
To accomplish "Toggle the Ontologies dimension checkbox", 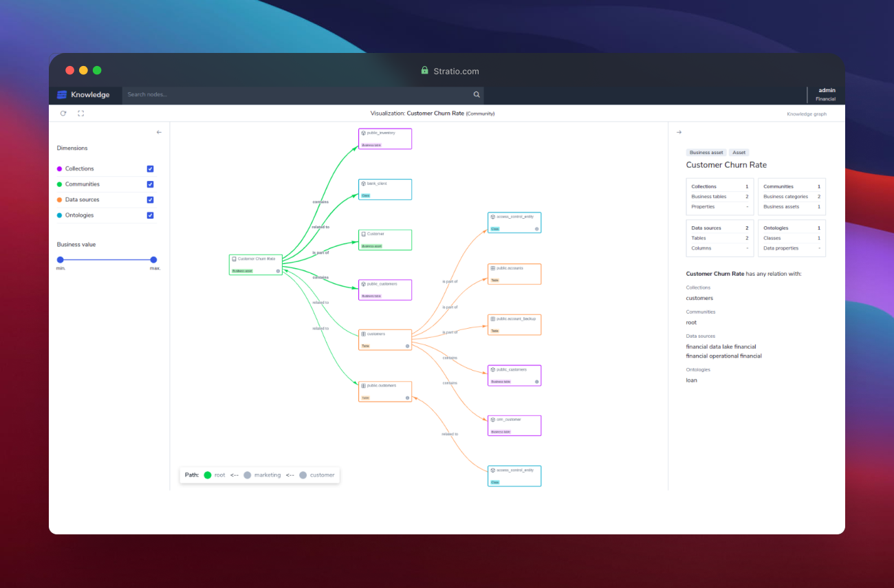I will [x=150, y=215].
